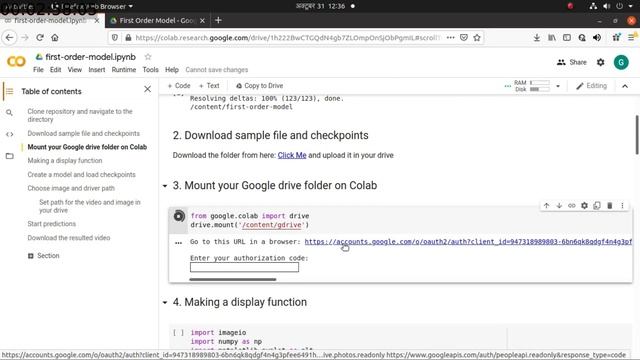This screenshot has width=640, height=360.
Task: Open the browser hamburger menu
Action: pyautogui.click(x=631, y=38)
